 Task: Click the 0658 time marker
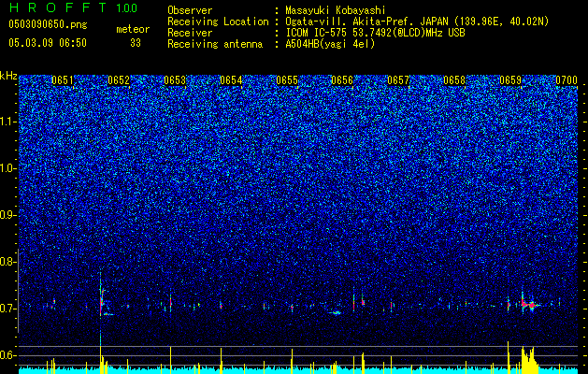coord(454,80)
